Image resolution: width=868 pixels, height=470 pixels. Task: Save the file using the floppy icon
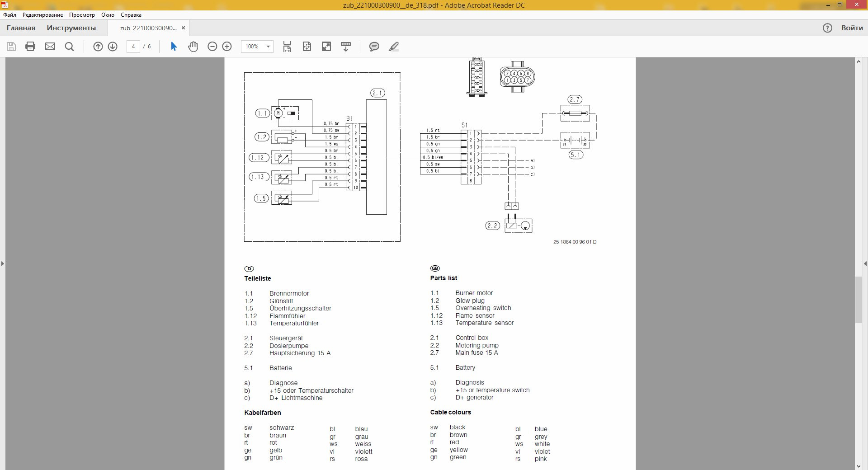point(11,47)
